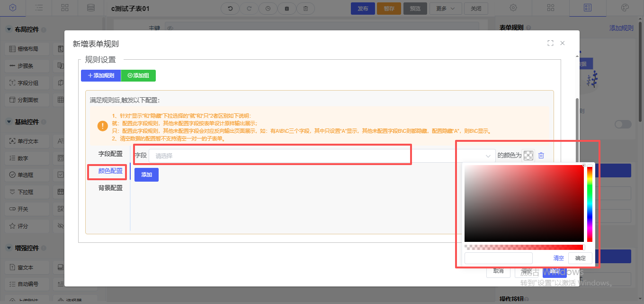644x304 pixels.
Task: Click 清空 in the color picker
Action: 559,258
